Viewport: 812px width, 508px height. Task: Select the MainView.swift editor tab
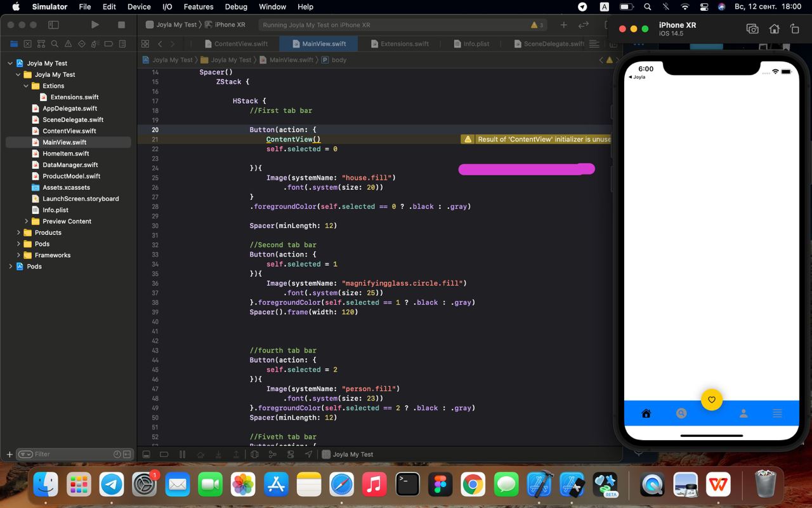318,44
